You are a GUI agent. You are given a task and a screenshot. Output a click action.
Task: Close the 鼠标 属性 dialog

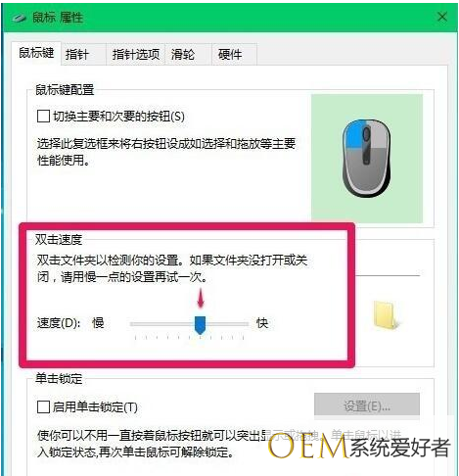[442, 17]
